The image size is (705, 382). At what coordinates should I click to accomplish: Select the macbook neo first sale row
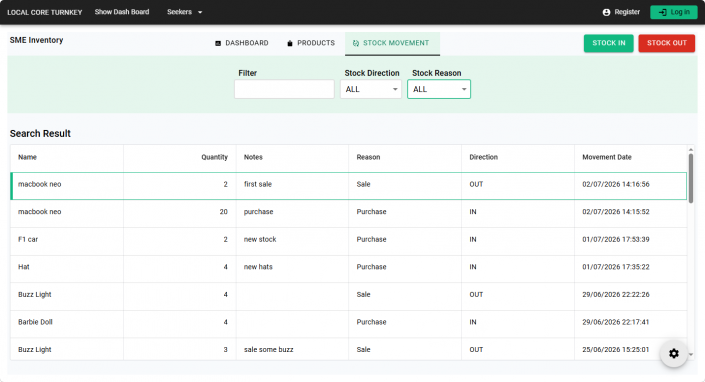pyautogui.click(x=348, y=186)
